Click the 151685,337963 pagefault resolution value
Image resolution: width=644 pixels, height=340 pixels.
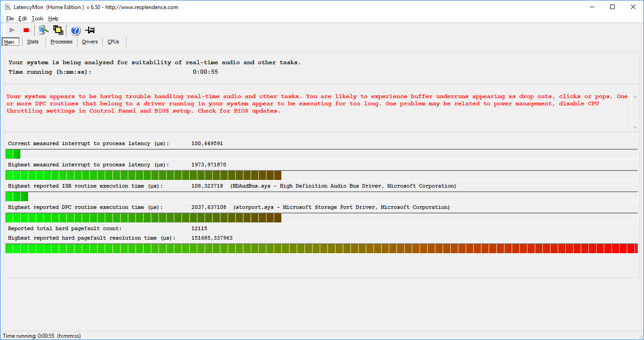click(212, 238)
